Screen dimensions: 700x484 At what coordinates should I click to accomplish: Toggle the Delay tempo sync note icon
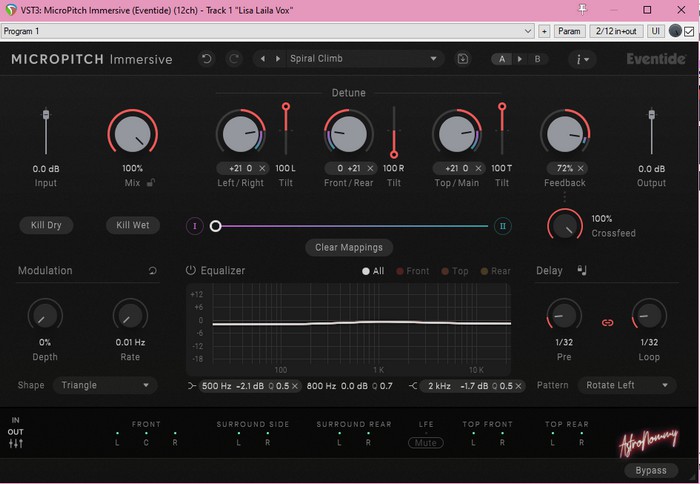coord(581,270)
